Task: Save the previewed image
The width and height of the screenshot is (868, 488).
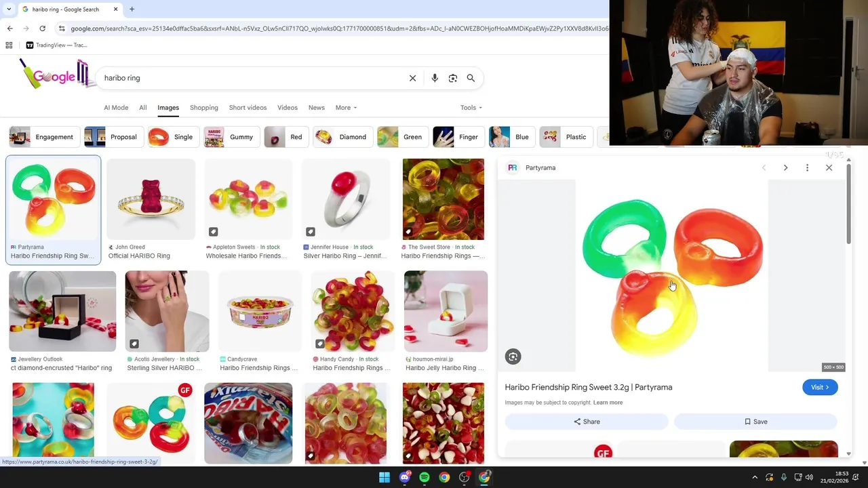Action: 755,422
